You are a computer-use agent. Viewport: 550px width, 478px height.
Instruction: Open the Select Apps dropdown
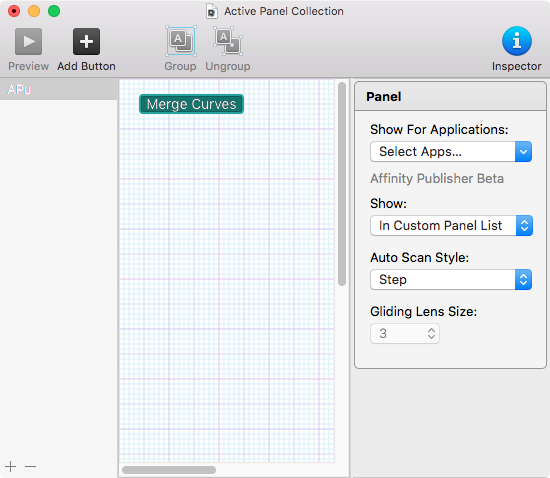pyautogui.click(x=451, y=152)
